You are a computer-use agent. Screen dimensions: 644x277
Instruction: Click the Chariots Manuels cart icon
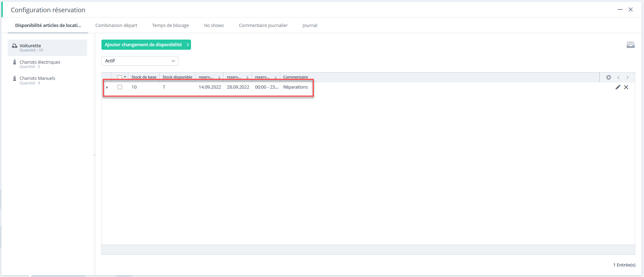(x=15, y=78)
